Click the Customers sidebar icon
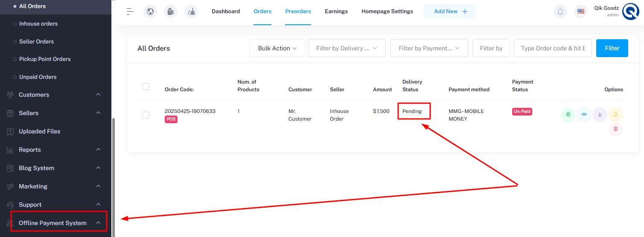The image size is (644, 237). point(11,95)
